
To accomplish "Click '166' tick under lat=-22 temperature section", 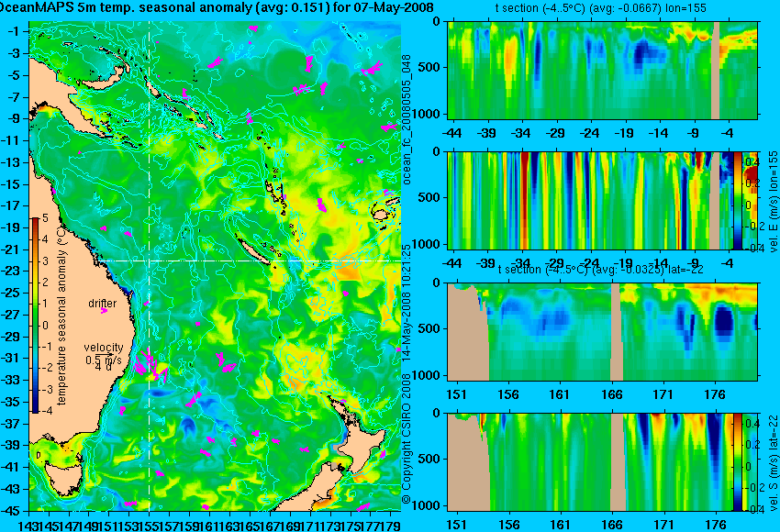I will [x=612, y=394].
